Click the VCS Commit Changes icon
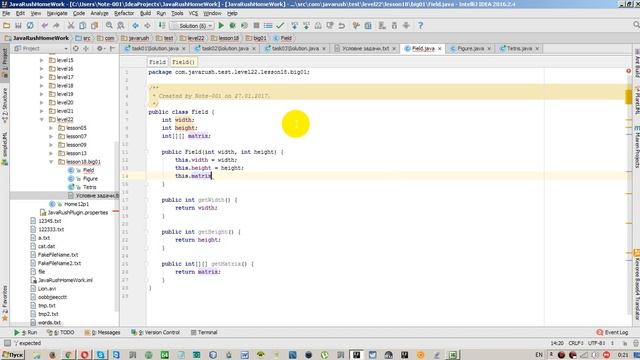640x360 pixels. (306, 25)
